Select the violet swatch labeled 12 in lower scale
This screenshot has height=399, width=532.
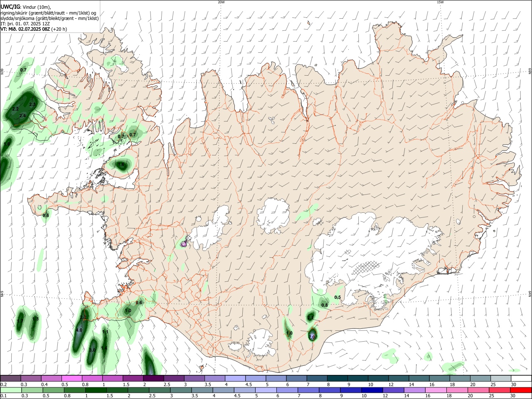click(393, 390)
